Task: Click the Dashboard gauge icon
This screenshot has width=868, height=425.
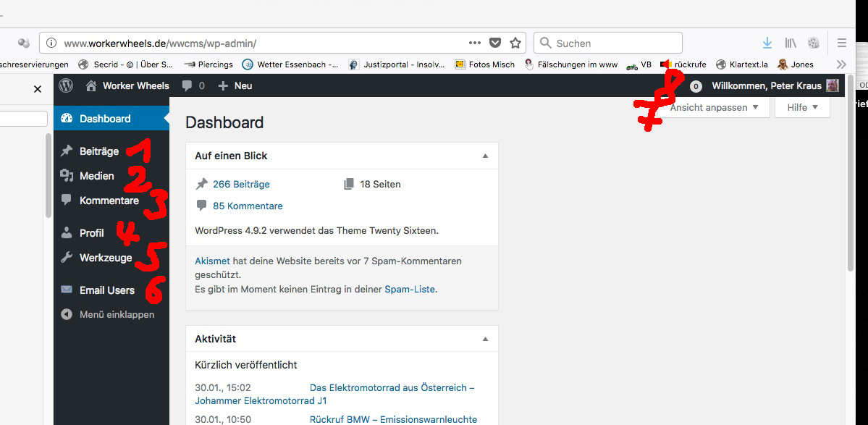Action: point(67,118)
